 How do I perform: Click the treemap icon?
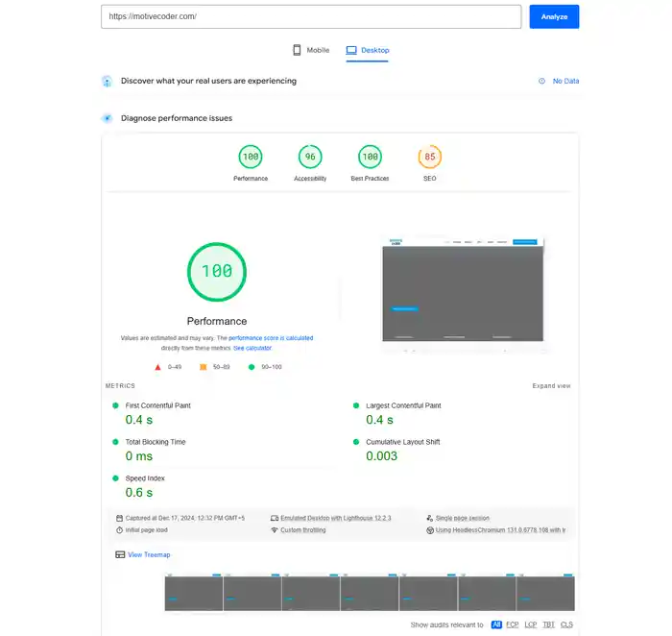pos(120,554)
